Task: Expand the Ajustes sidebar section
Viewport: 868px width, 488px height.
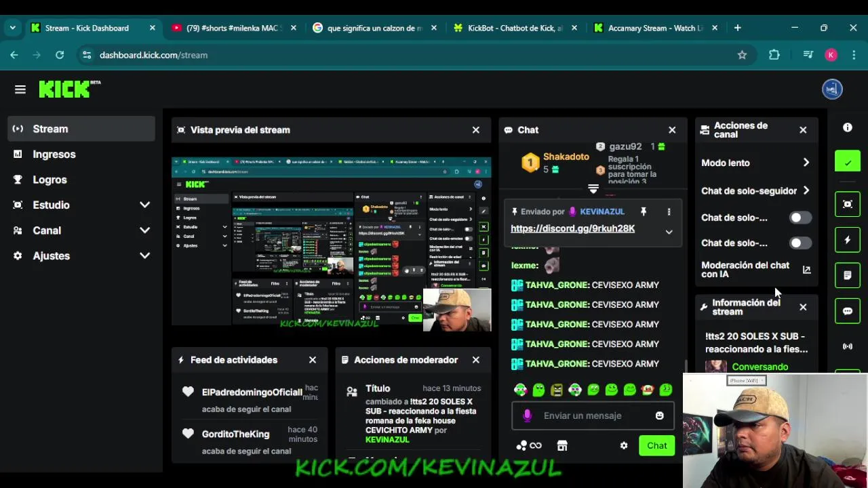Action: [x=144, y=256]
